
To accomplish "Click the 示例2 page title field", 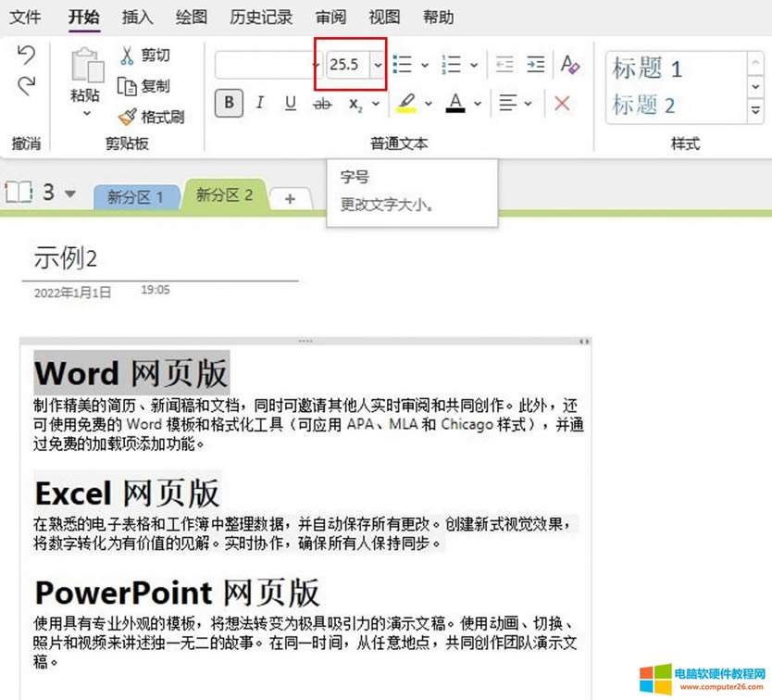I will [x=66, y=258].
